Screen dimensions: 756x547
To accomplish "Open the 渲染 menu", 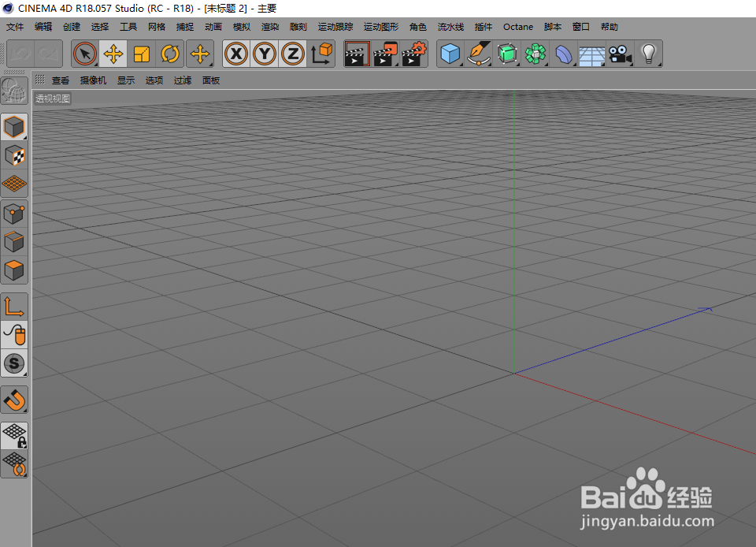I will click(270, 27).
